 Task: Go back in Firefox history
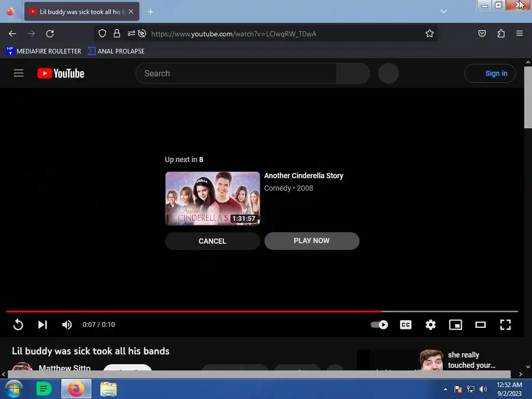pos(12,34)
